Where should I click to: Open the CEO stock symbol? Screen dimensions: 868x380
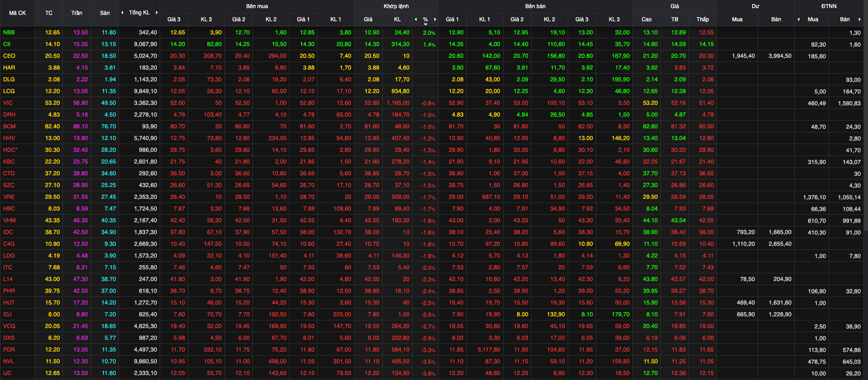[9, 56]
